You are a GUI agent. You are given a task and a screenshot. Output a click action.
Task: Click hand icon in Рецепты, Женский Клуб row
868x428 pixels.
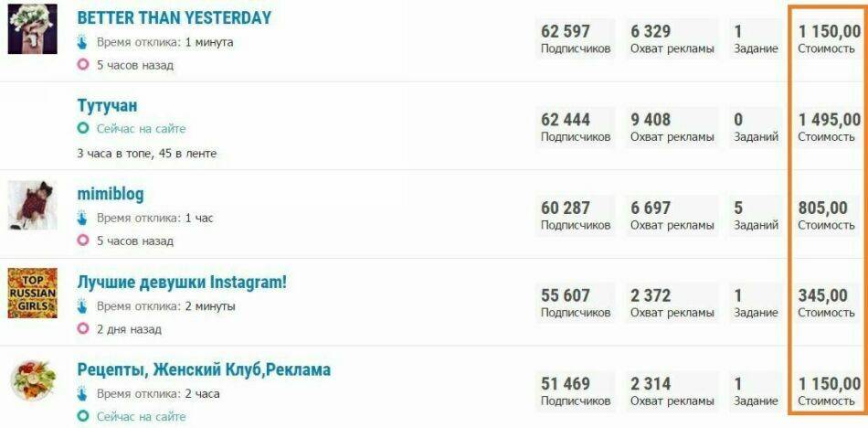(83, 394)
